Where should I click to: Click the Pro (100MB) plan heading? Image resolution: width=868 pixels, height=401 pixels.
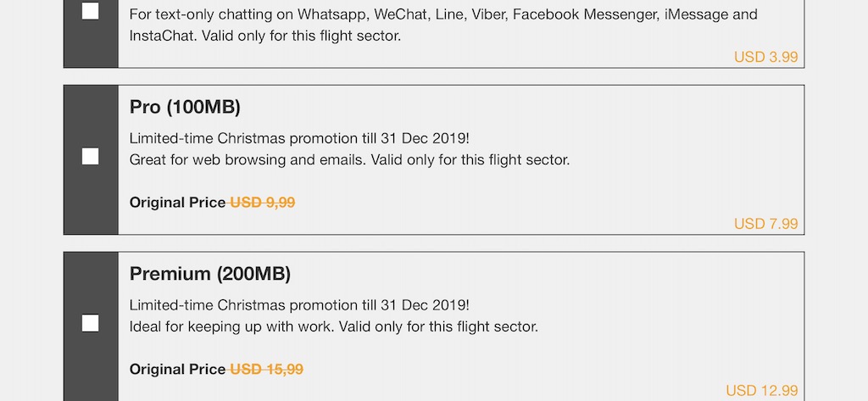coord(185,108)
